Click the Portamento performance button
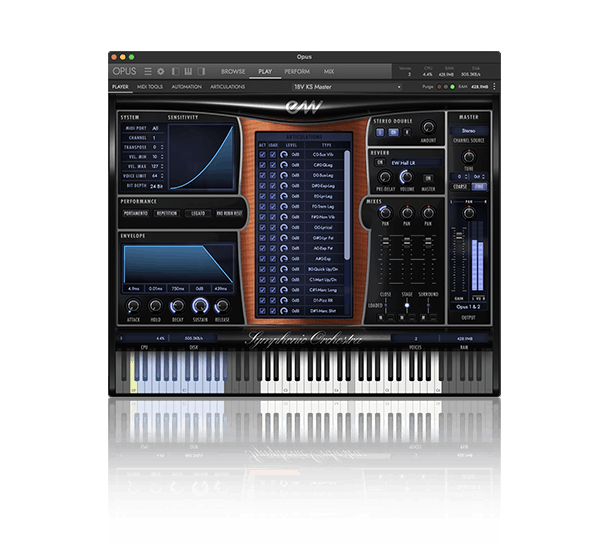The height and width of the screenshot is (543, 600). (x=136, y=213)
